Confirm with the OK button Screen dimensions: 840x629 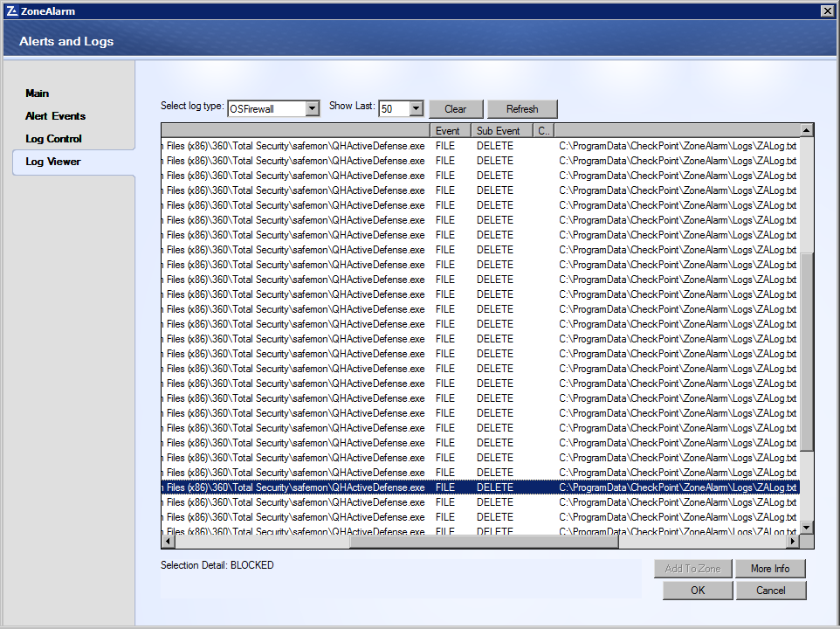coord(698,590)
